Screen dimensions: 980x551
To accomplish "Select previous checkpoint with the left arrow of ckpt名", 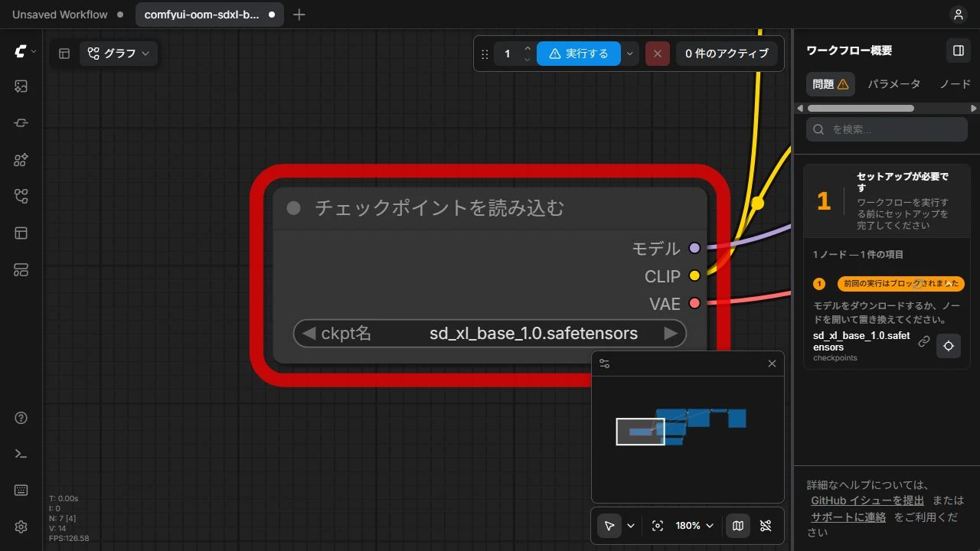I will point(309,334).
